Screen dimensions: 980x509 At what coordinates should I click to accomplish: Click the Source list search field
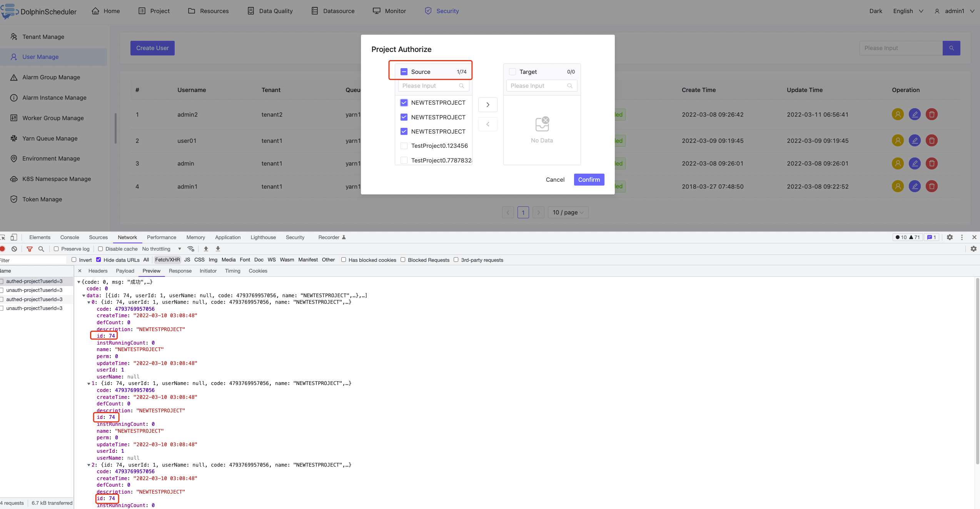[433, 86]
